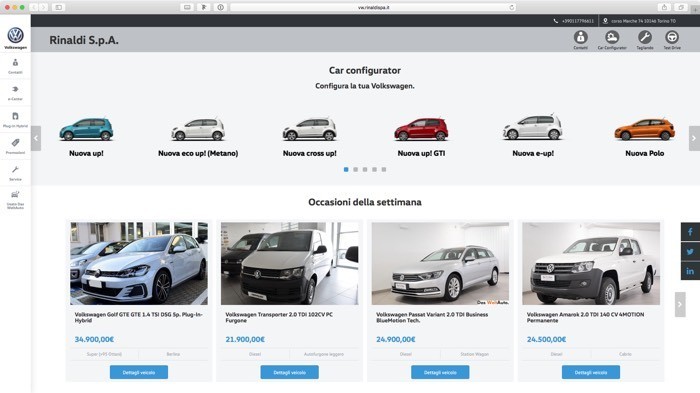Open Contatti from the left sidebar
Image resolution: width=700 pixels, height=393 pixels.
tap(15, 66)
